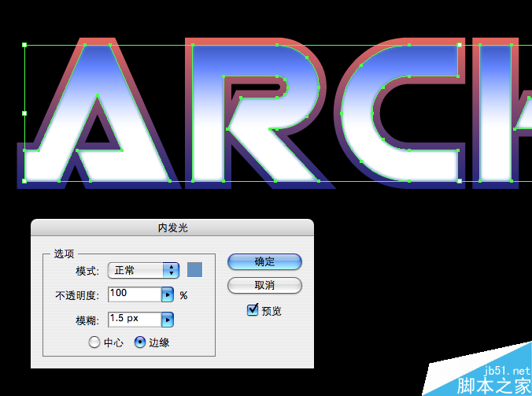Expand the 不透明度 opacity slider arrow

pos(168,294)
